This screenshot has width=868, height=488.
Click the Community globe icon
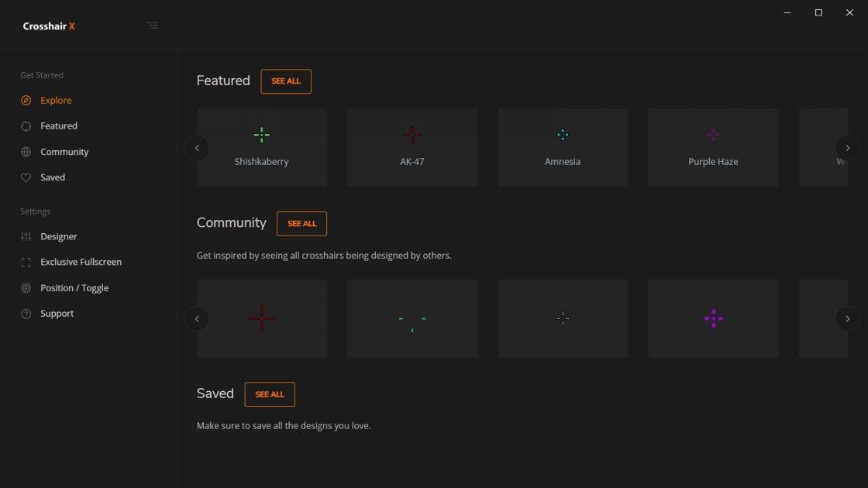pos(26,152)
